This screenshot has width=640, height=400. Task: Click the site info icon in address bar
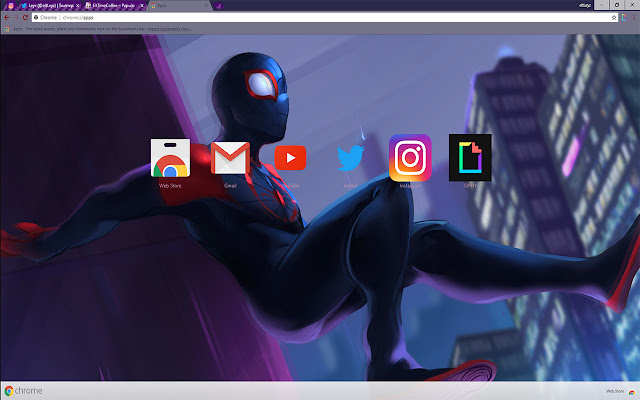(36, 18)
